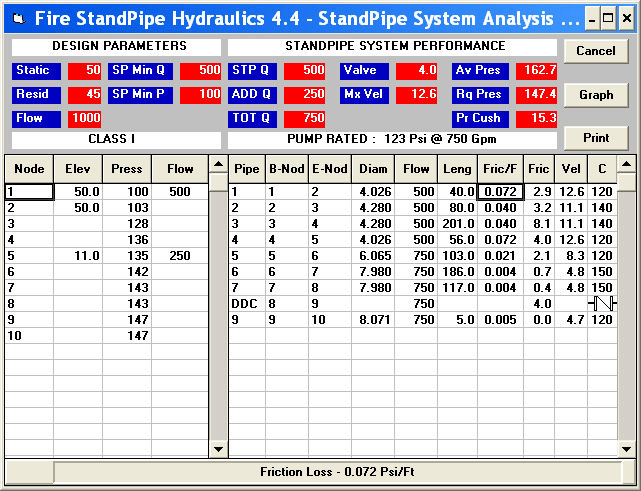Click node table scroll down arrow

(x=218, y=449)
